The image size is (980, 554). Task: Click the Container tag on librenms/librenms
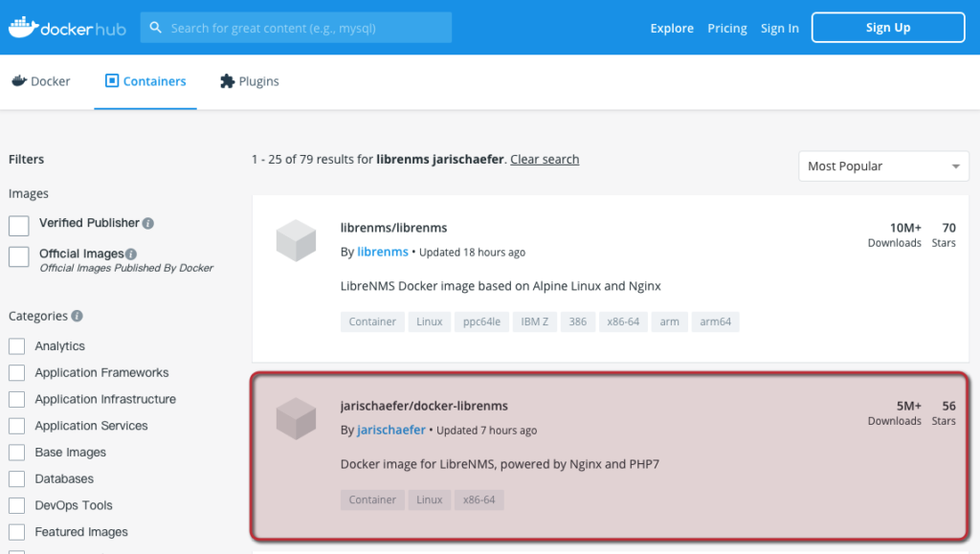tap(372, 321)
